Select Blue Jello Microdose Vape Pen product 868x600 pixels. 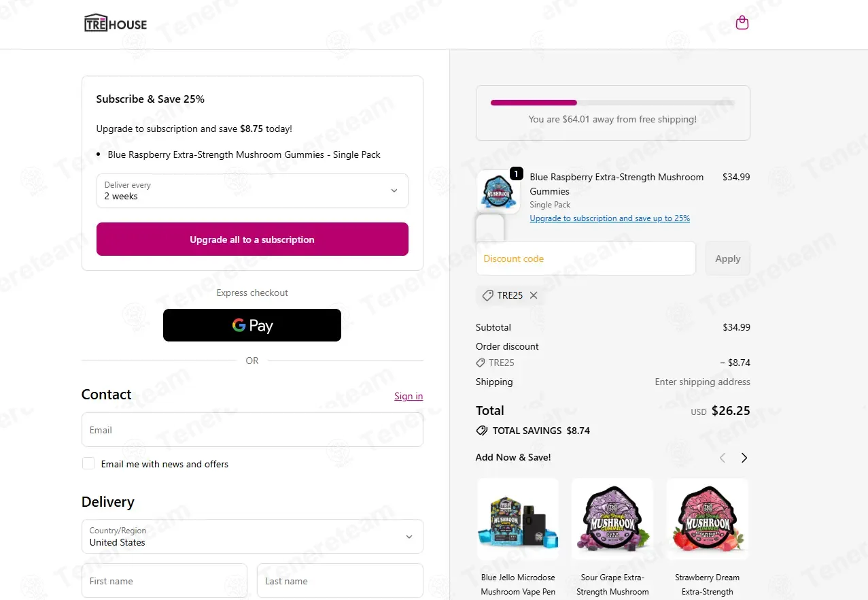518,518
